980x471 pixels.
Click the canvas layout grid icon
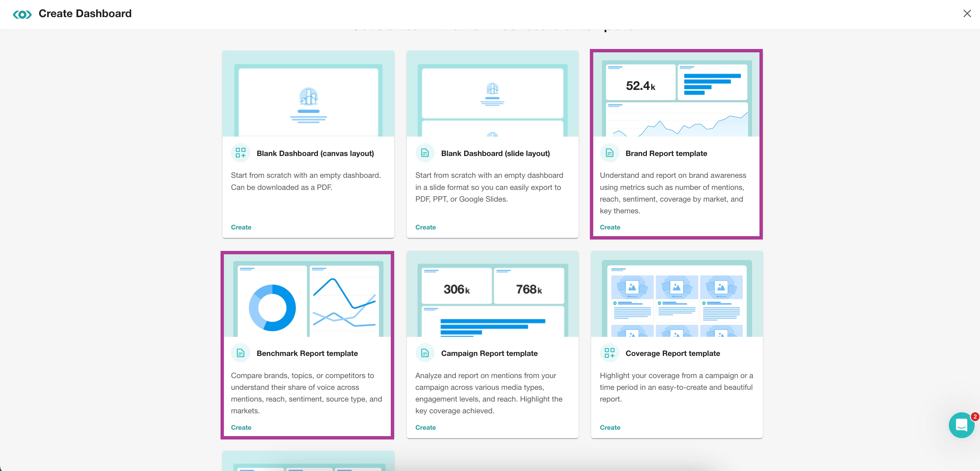(x=240, y=153)
